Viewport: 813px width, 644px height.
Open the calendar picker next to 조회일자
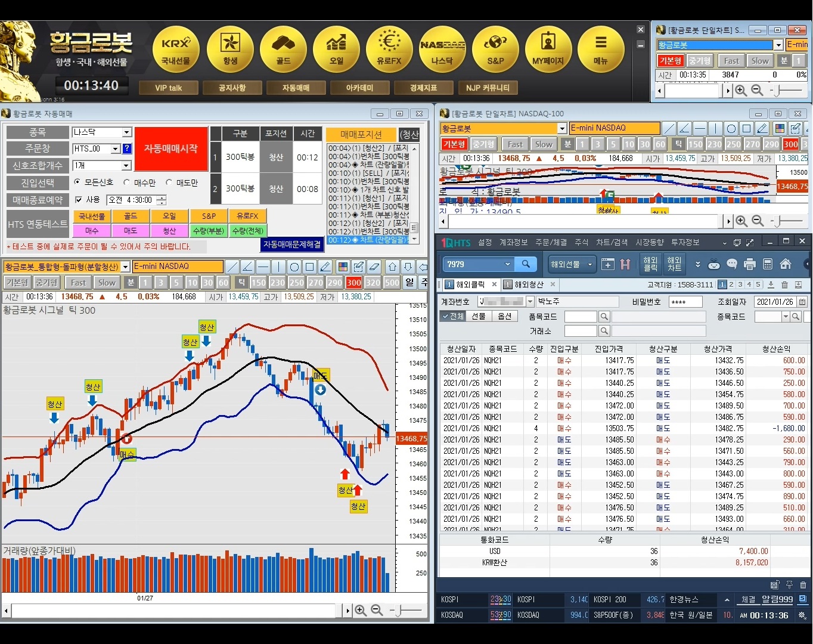(802, 302)
